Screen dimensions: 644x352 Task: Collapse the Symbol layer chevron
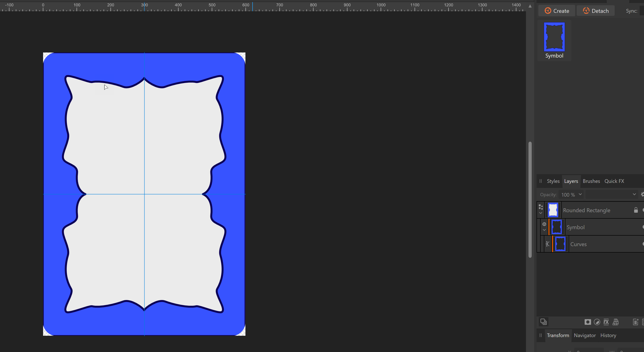tap(544, 230)
